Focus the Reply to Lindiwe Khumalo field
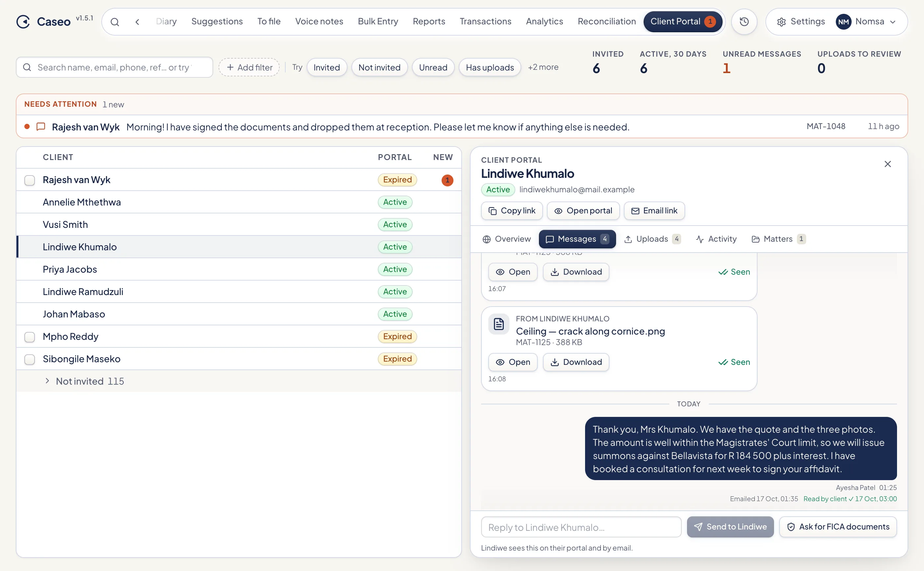 point(581,527)
